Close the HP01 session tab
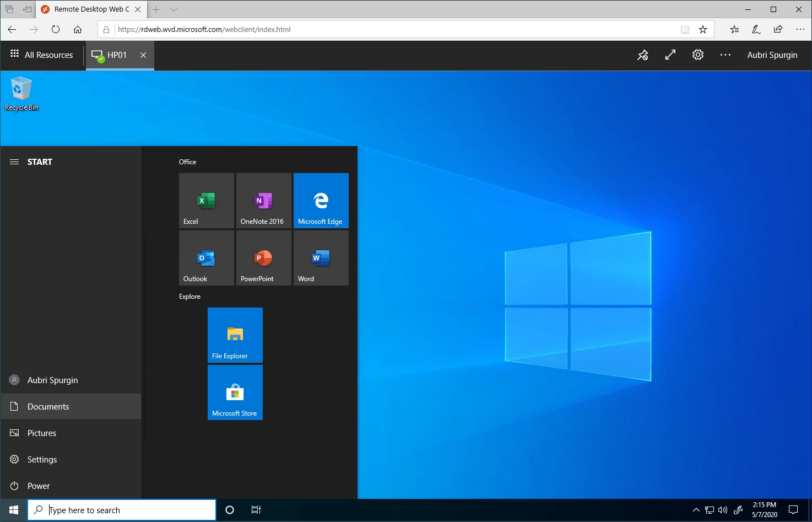 point(143,55)
